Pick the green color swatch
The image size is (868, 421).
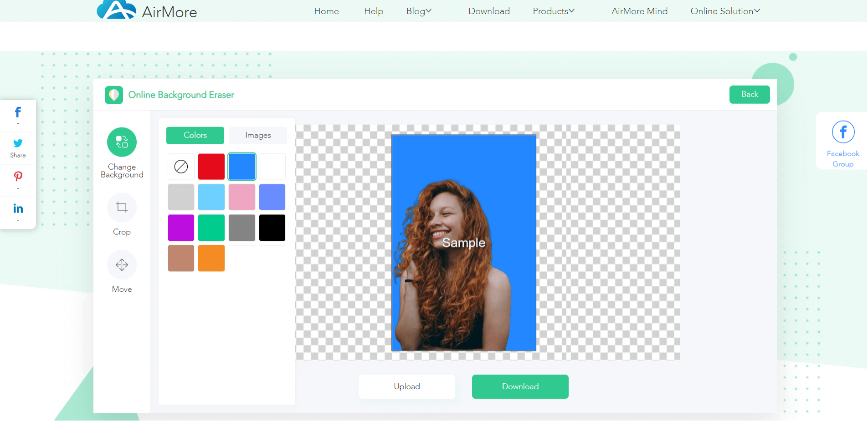[x=211, y=228]
